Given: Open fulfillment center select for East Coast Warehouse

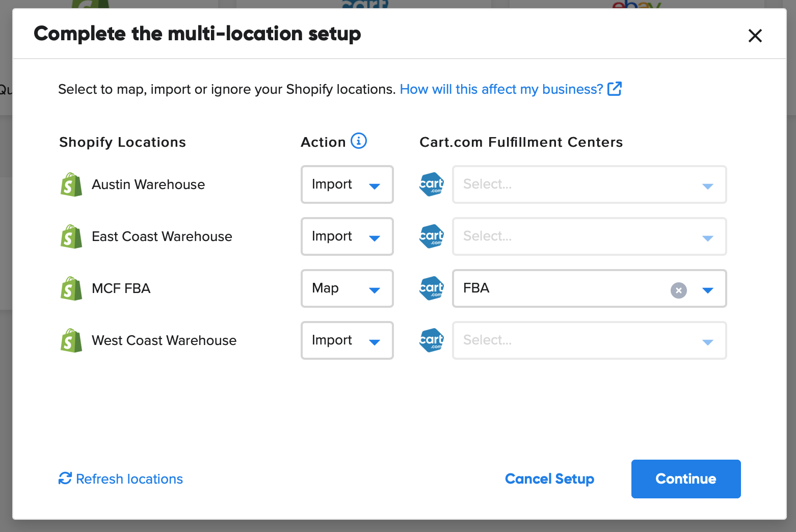Looking at the screenshot, I should 590,236.
